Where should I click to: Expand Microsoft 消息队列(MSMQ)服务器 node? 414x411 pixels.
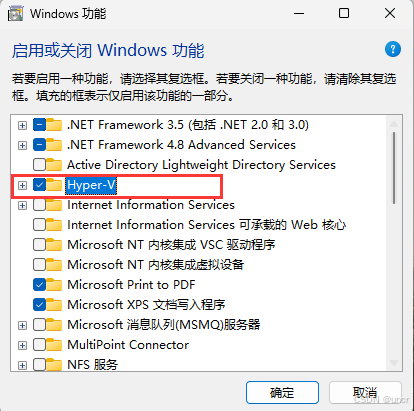(22, 325)
